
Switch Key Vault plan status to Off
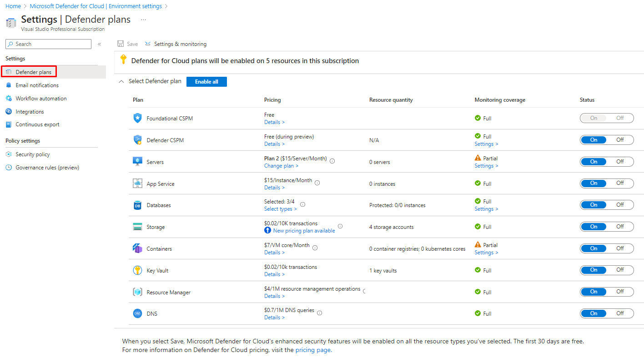pyautogui.click(x=619, y=270)
